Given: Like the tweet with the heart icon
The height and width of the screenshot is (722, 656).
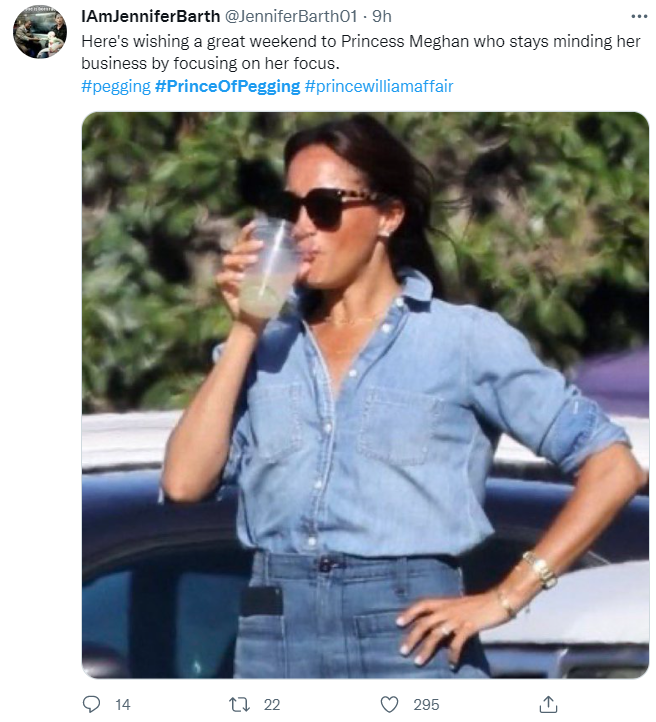Looking at the screenshot, I should 390,704.
